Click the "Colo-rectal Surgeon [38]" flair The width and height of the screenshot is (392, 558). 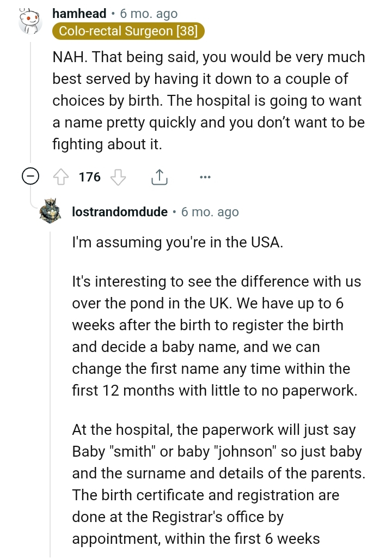click(x=128, y=32)
